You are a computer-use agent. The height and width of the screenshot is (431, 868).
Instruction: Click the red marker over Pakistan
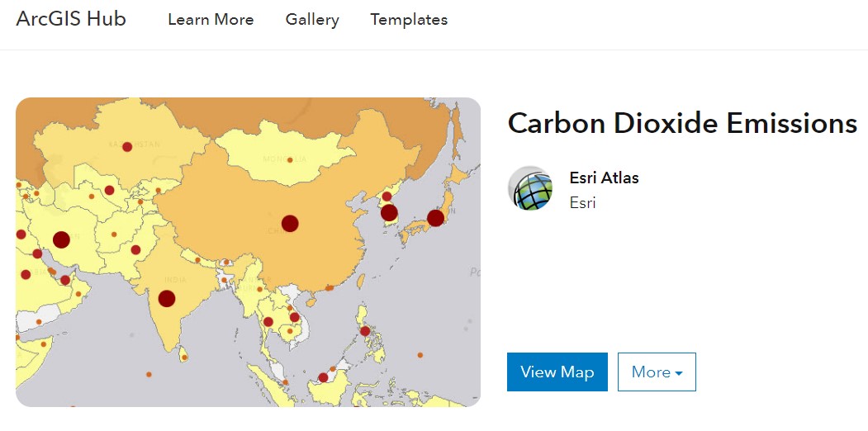click(135, 249)
